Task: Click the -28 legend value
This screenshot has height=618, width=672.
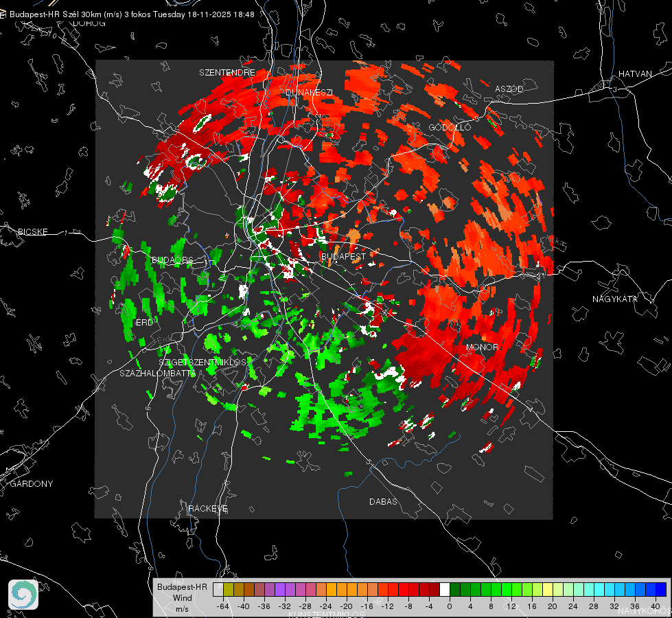Action: click(x=305, y=606)
